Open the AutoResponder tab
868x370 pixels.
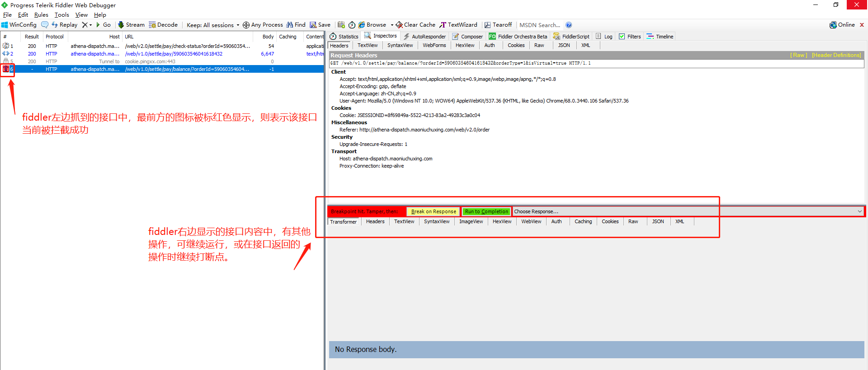[x=425, y=37]
